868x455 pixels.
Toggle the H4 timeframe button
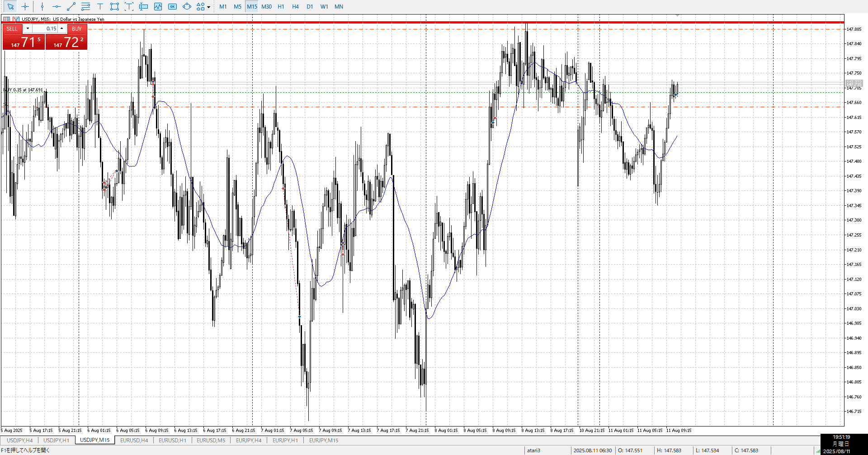click(295, 7)
